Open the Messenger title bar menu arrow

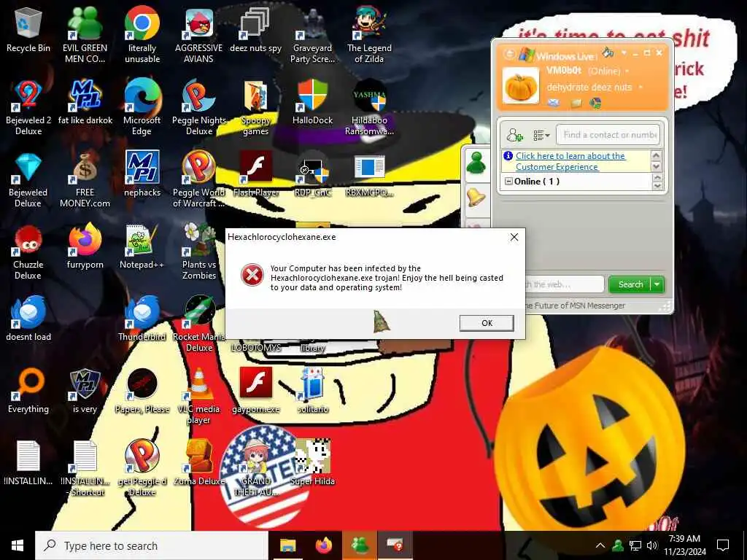click(x=624, y=52)
